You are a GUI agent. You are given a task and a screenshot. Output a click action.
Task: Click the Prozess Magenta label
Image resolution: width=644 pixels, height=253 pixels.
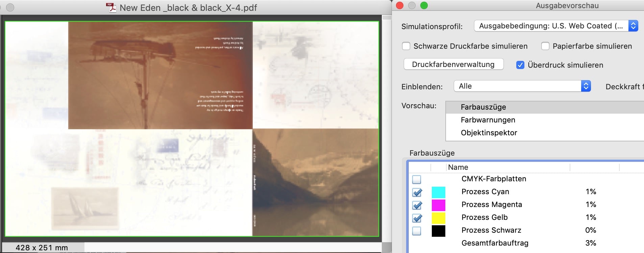(492, 205)
